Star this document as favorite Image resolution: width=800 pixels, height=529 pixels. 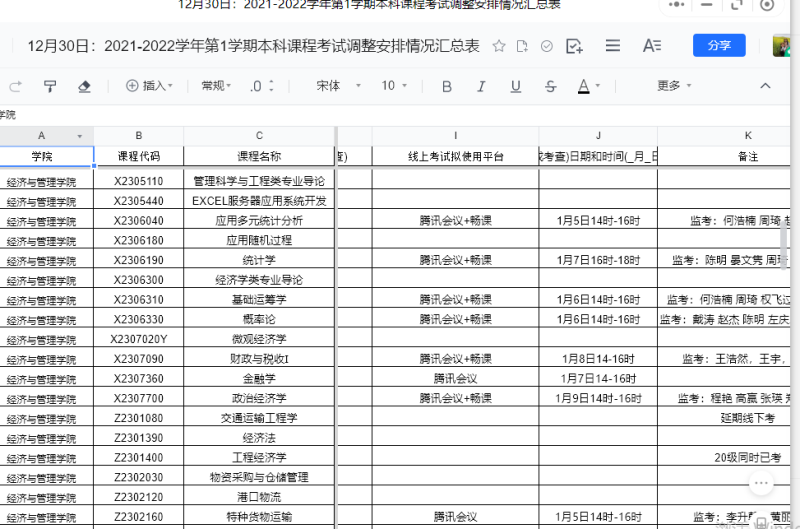(499, 46)
